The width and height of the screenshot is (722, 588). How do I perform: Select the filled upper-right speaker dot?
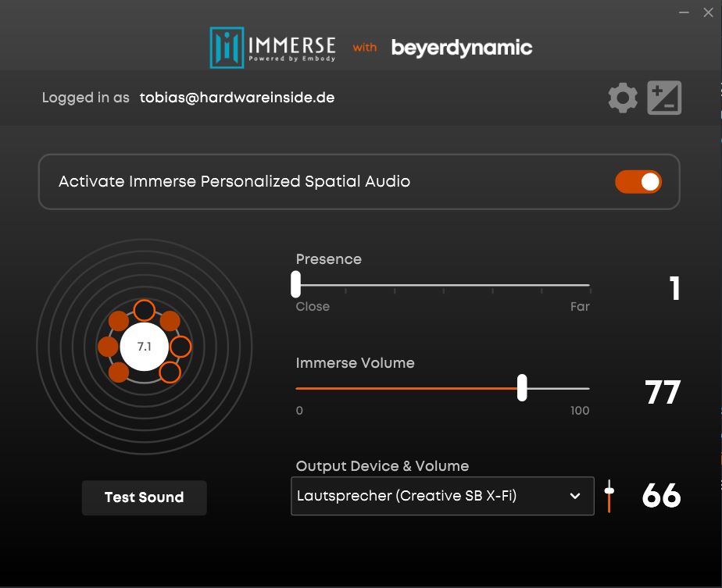(170, 321)
